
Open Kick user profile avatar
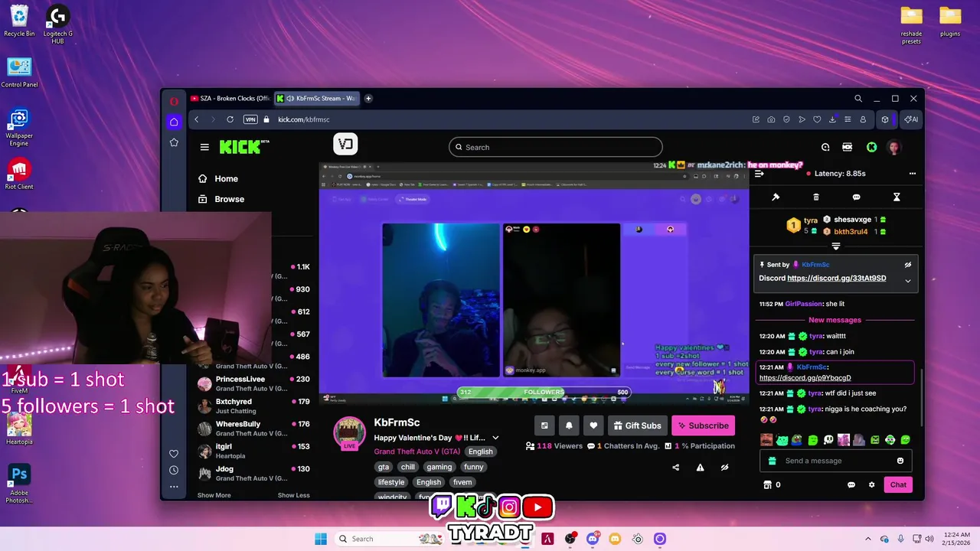(x=893, y=147)
